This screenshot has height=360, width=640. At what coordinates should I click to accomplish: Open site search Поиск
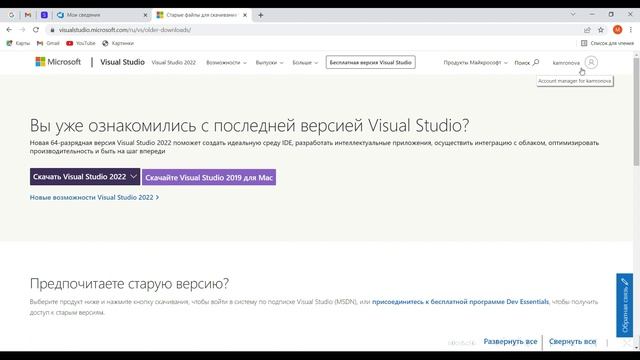click(x=527, y=63)
